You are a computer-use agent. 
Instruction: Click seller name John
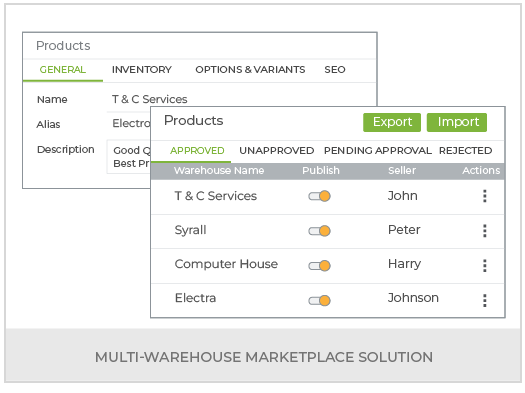tap(402, 196)
